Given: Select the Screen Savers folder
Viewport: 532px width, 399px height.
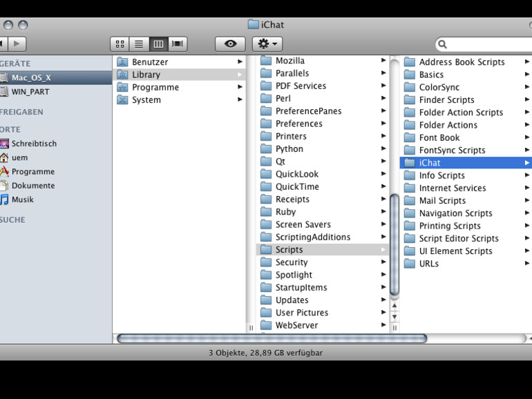Looking at the screenshot, I should coord(323,224).
